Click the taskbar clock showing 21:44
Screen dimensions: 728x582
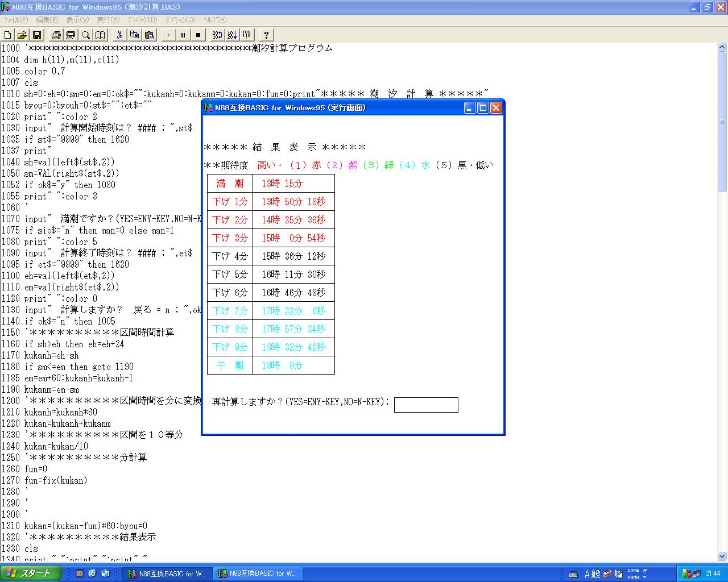click(713, 573)
